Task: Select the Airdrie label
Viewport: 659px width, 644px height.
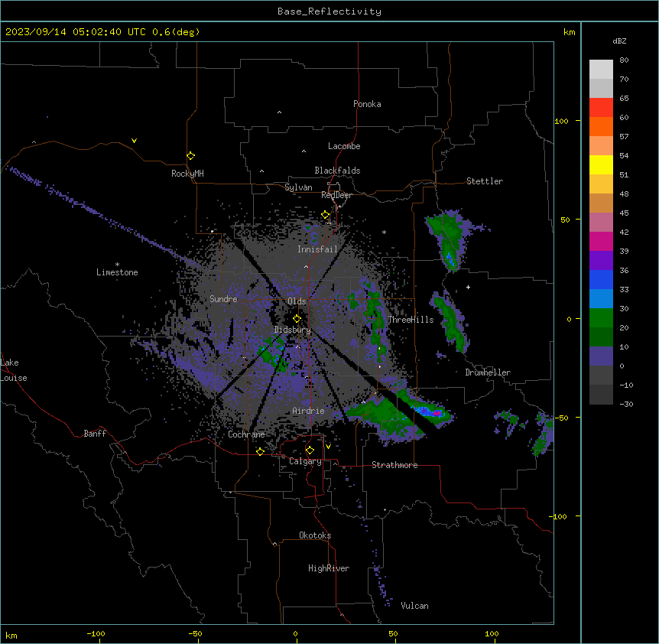Action: point(309,411)
